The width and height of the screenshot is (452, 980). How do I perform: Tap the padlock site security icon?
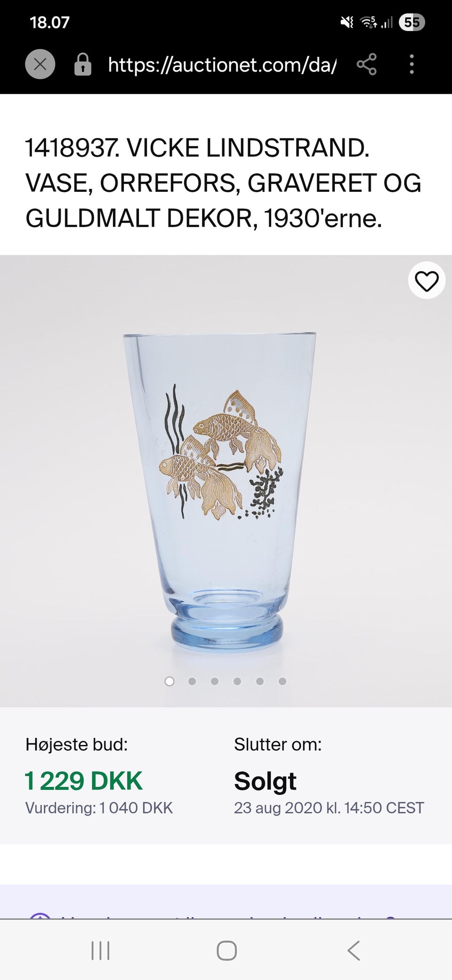click(x=82, y=64)
